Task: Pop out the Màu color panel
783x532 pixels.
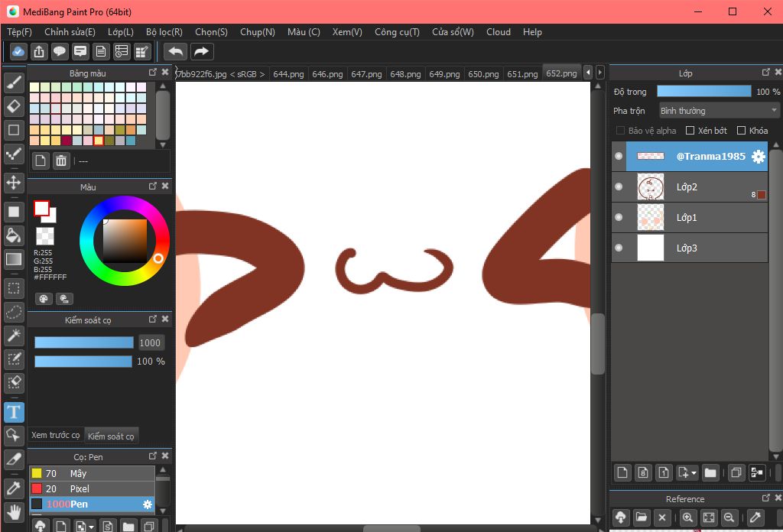Action: pos(153,187)
